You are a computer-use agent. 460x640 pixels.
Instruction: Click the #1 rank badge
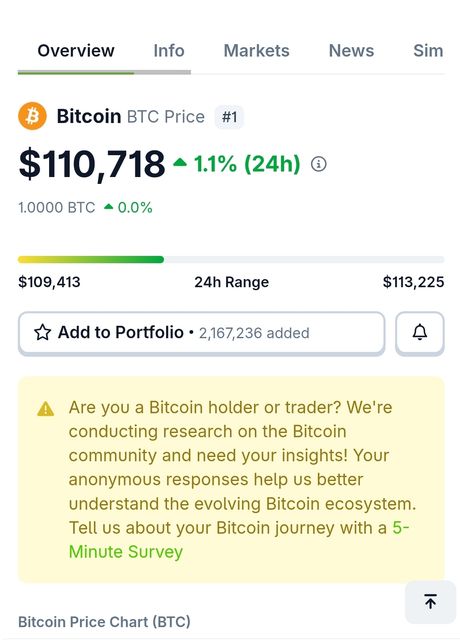(229, 117)
